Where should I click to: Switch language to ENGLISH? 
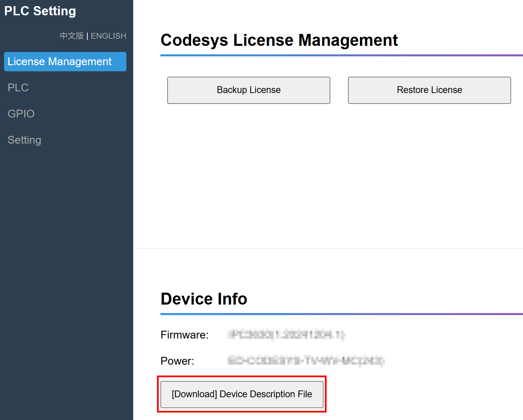(x=108, y=36)
